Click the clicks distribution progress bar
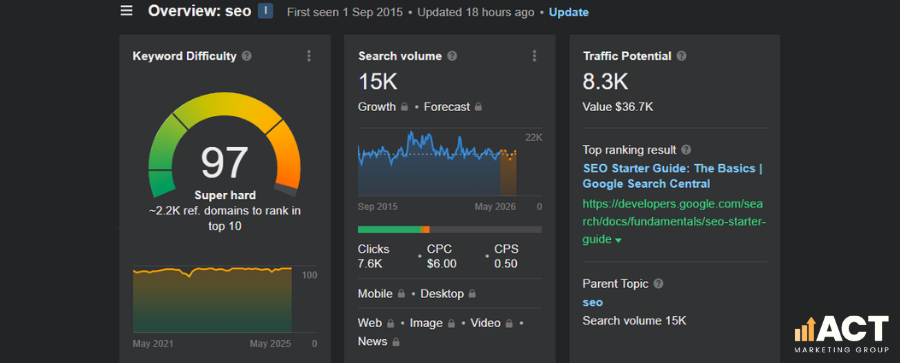The height and width of the screenshot is (363, 900). 449,229
